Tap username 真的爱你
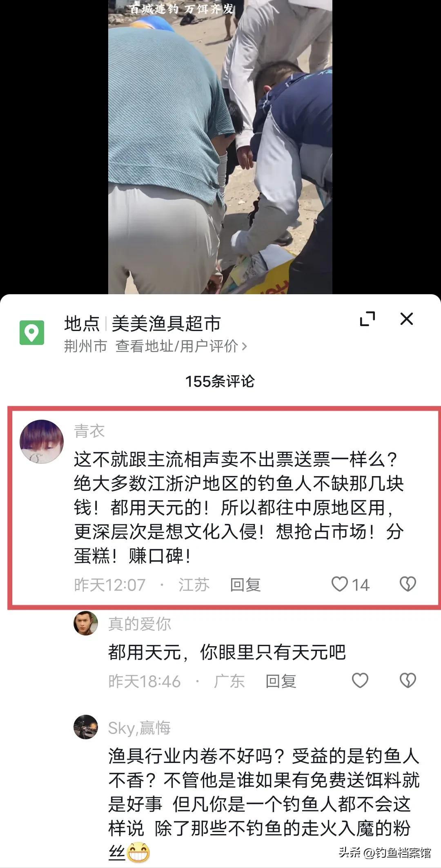 pyautogui.click(x=140, y=624)
